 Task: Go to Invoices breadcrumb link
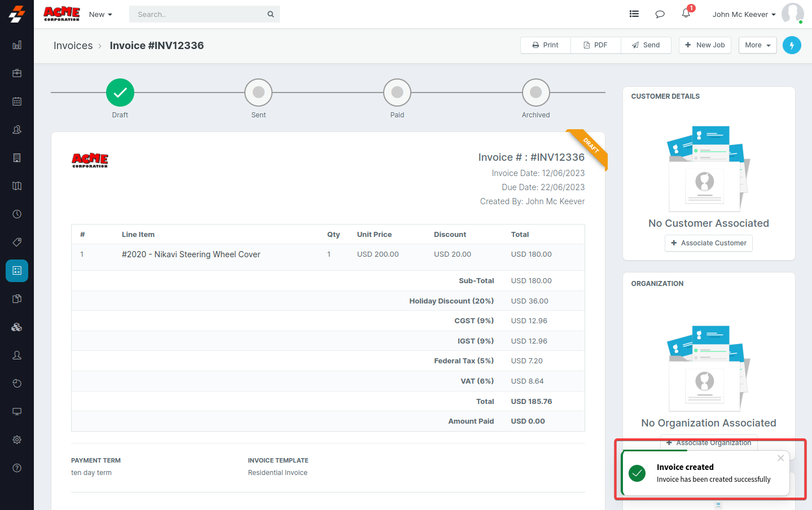coord(73,46)
